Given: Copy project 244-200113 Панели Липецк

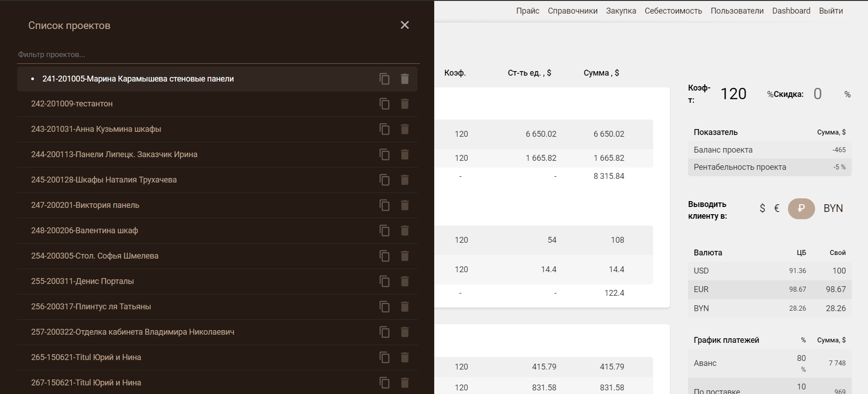Looking at the screenshot, I should tap(384, 155).
